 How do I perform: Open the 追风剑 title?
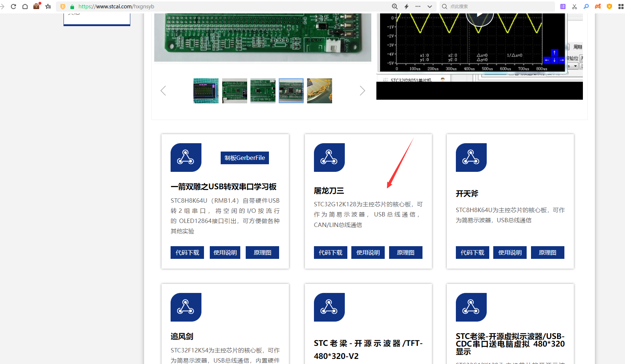(x=182, y=336)
